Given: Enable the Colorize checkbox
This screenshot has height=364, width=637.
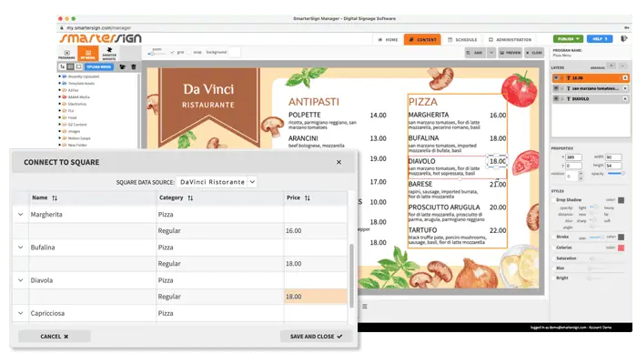Looking at the screenshot, I should tap(553, 248).
